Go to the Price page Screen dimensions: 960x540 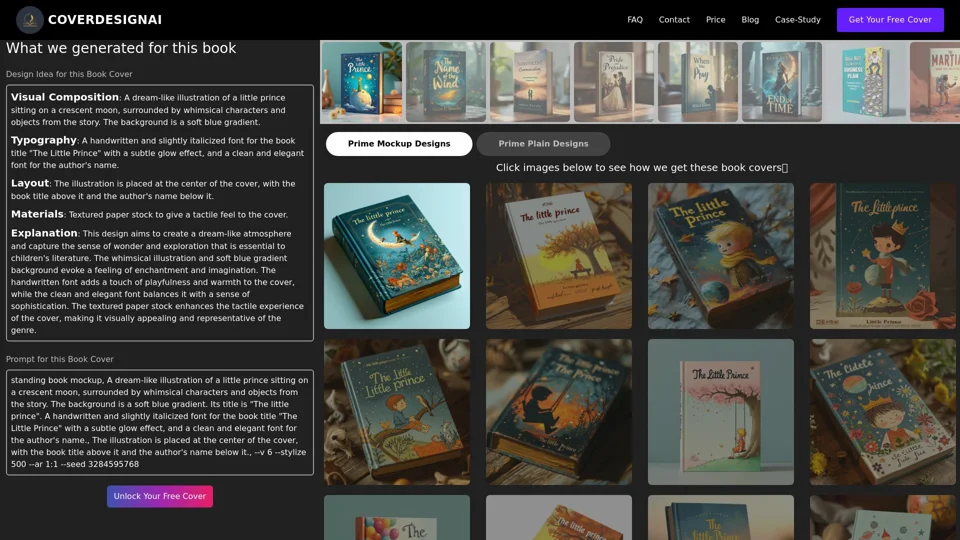(x=715, y=20)
